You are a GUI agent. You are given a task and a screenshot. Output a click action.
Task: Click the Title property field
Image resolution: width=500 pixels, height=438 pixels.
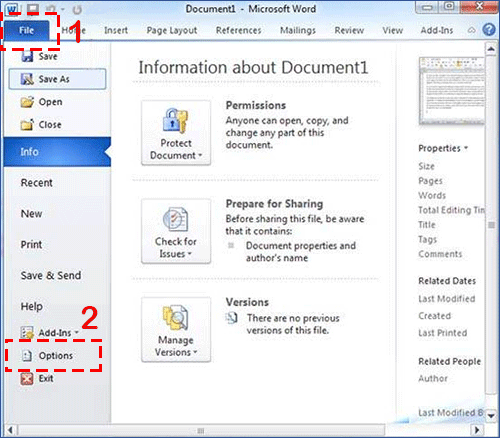tap(427, 225)
